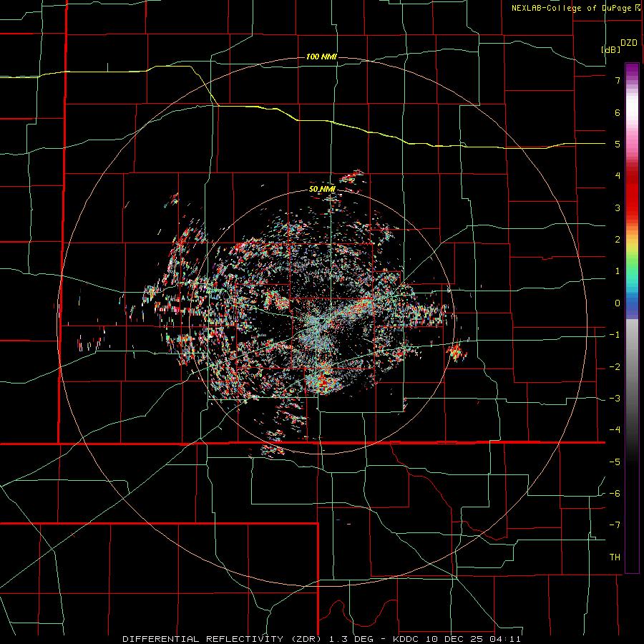Click the 2 value on the dB scale

point(618,240)
